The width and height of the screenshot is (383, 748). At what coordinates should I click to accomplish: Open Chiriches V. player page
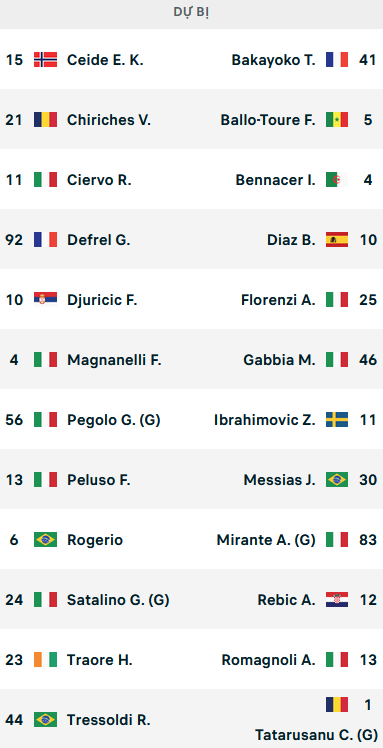pyautogui.click(x=109, y=120)
